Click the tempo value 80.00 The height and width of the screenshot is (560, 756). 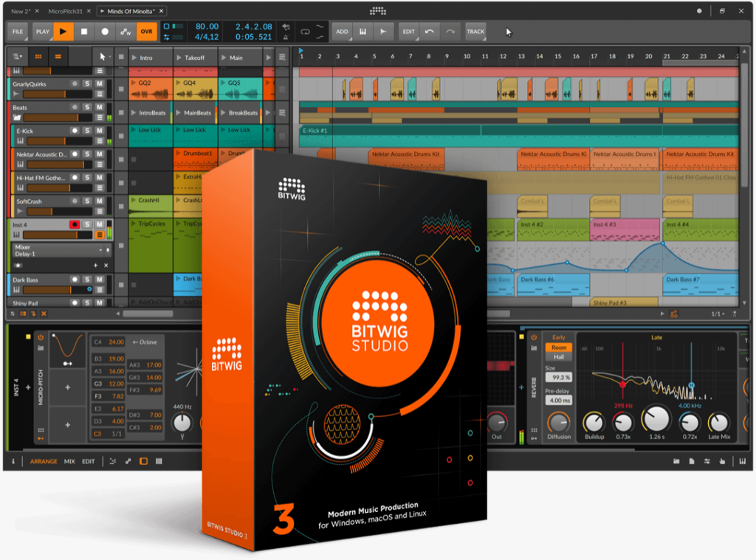pos(207,27)
